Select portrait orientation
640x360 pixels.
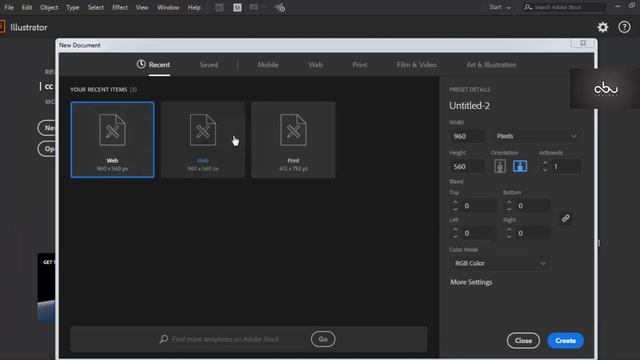(500, 166)
